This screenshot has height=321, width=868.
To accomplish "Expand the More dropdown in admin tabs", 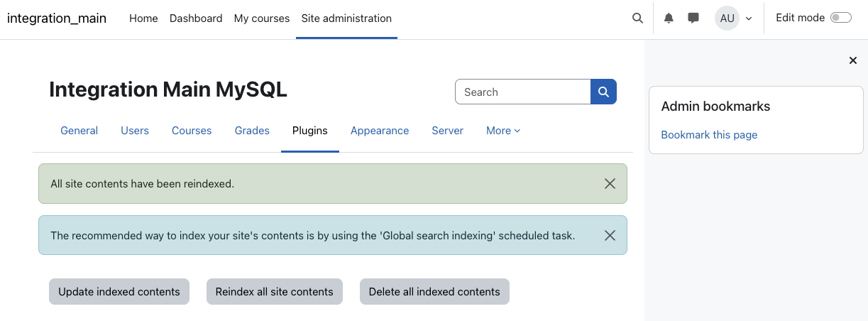I will [503, 131].
